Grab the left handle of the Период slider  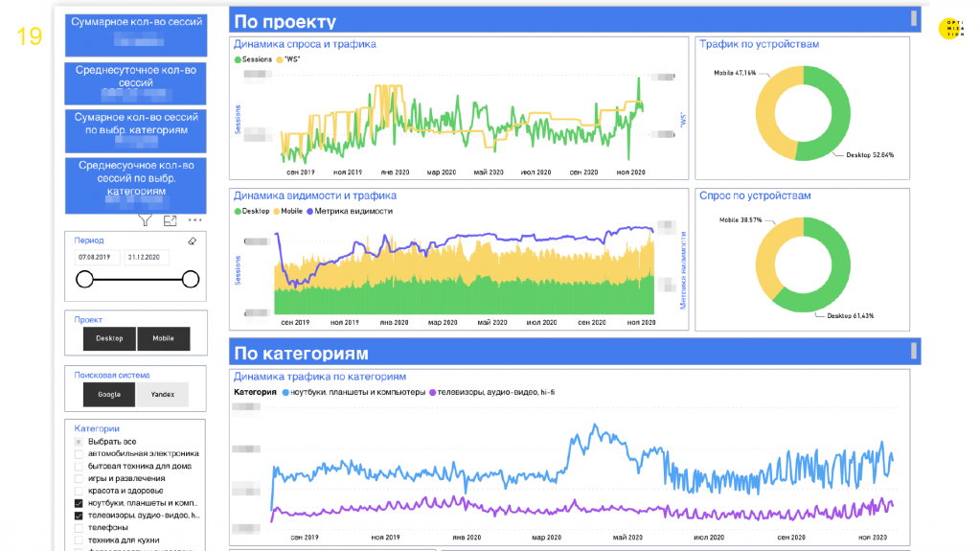pos(84,279)
